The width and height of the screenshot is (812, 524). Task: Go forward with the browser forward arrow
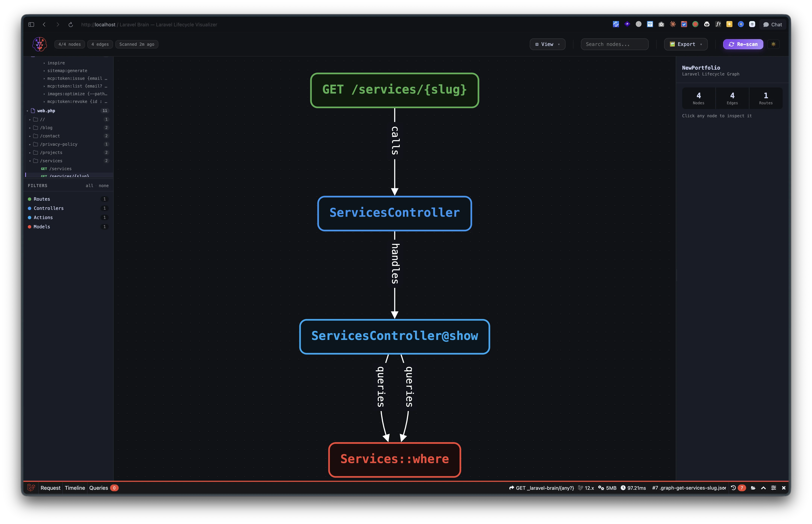click(x=57, y=24)
